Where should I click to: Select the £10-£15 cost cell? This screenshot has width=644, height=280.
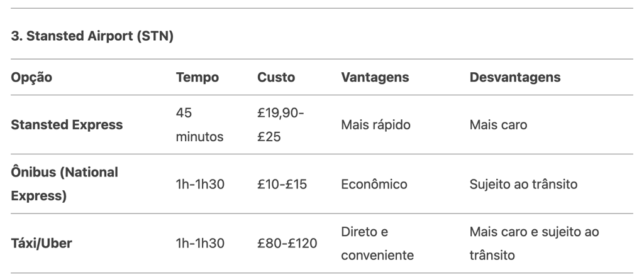point(282,184)
